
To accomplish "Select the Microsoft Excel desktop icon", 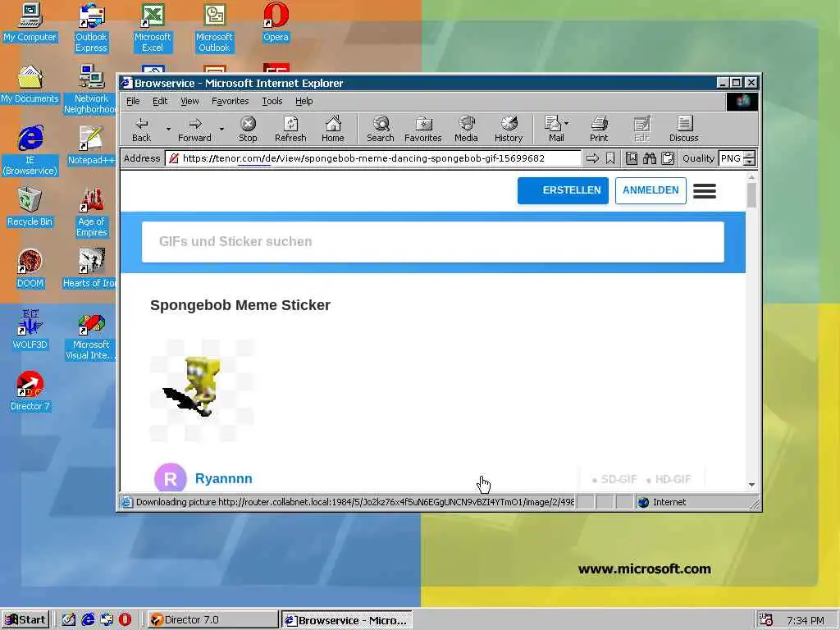I will tap(153, 28).
